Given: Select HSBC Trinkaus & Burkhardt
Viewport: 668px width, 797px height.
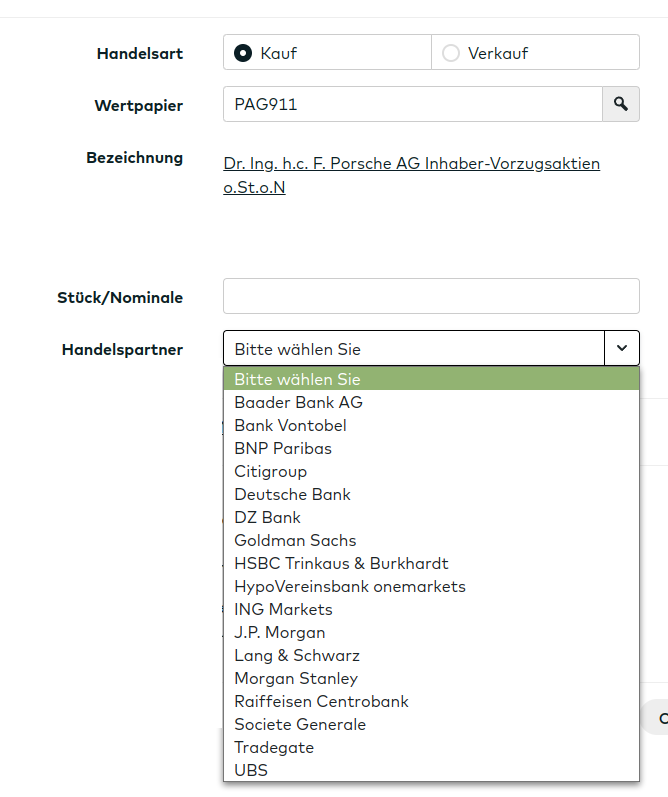Looking at the screenshot, I should [341, 563].
